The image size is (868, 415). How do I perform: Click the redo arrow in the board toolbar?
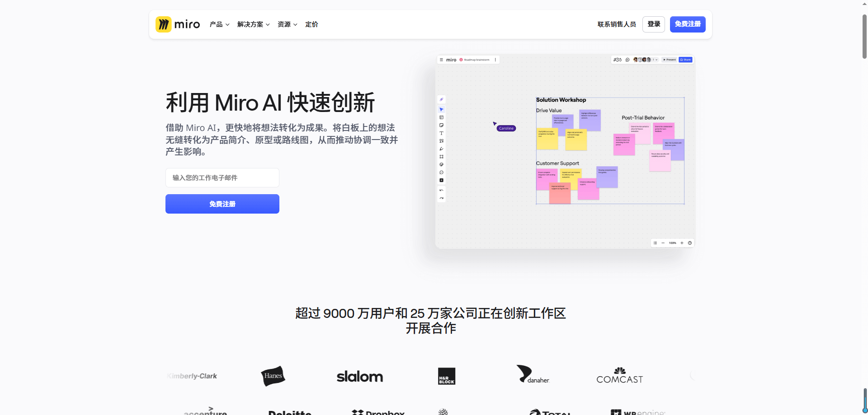coord(441,198)
